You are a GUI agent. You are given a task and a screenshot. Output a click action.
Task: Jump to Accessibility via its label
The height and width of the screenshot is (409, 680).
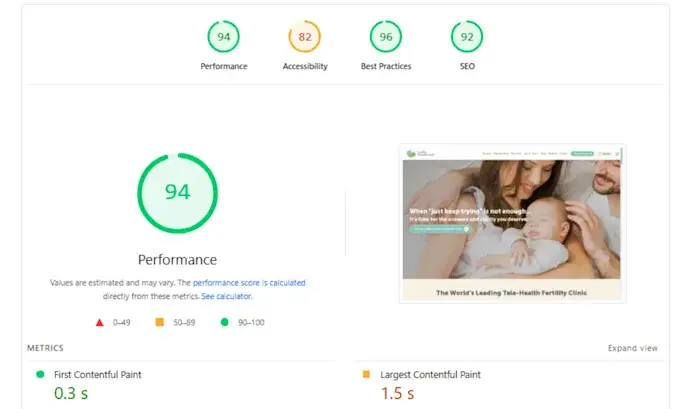(x=305, y=66)
